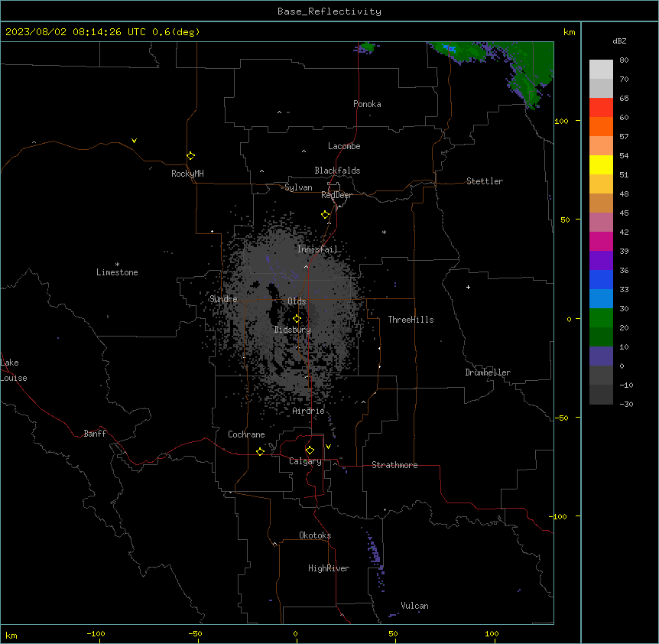Select the Drumheller city label
This screenshot has height=644, width=659.
pyautogui.click(x=488, y=372)
